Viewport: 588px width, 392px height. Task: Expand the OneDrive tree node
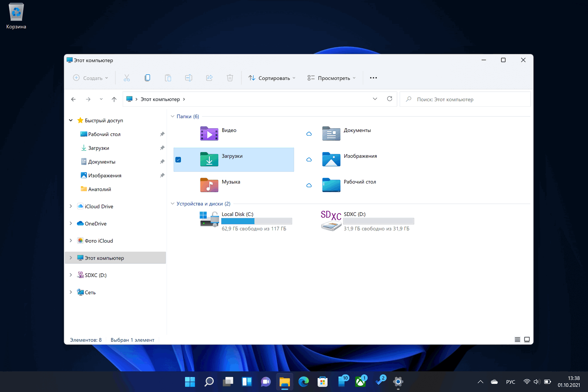click(71, 223)
